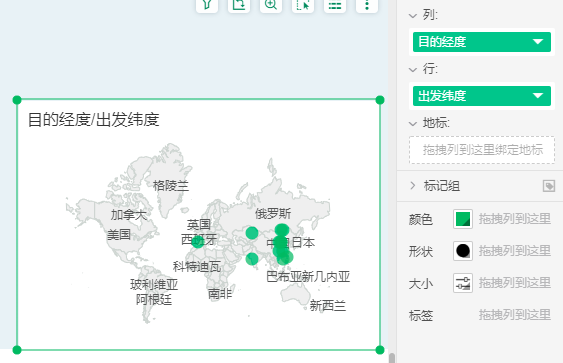Click the 新西兰 map label
The height and width of the screenshot is (363, 563).
[327, 306]
